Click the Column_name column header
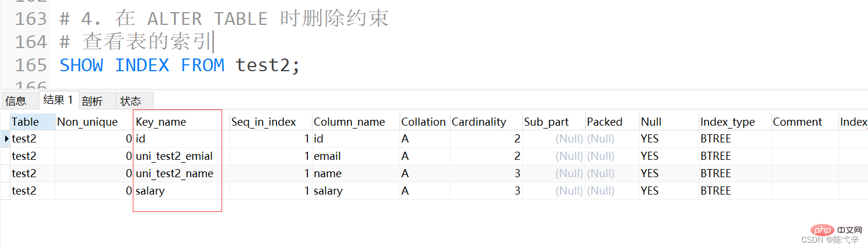 (x=349, y=122)
